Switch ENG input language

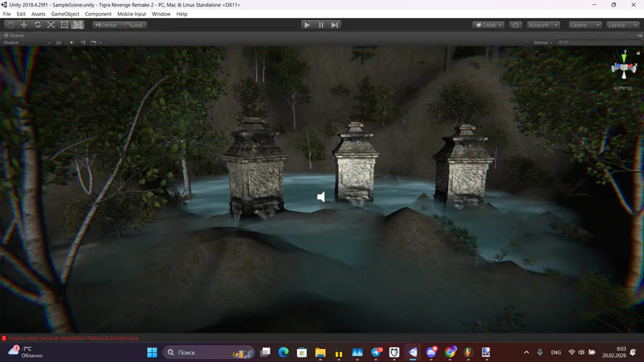(556, 353)
